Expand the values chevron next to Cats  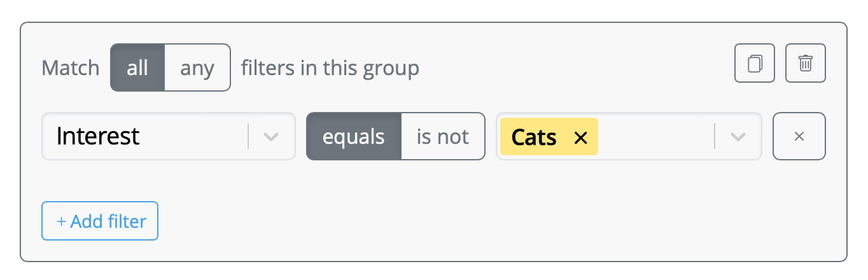click(738, 136)
